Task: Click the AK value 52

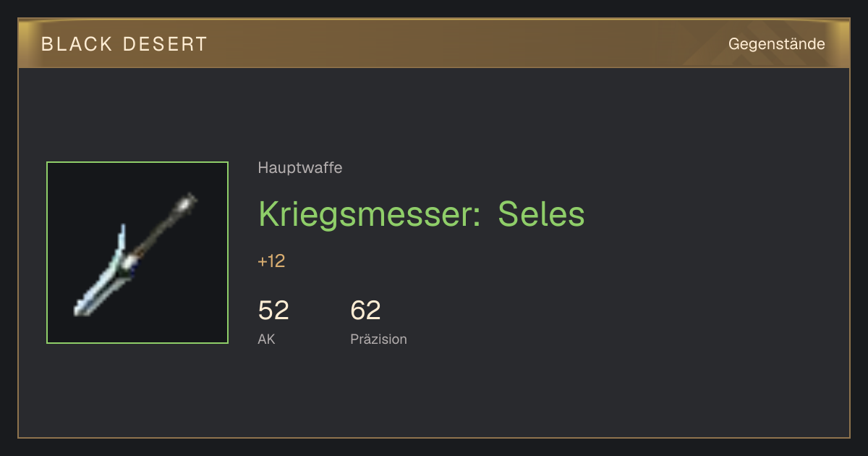Action: pyautogui.click(x=273, y=311)
